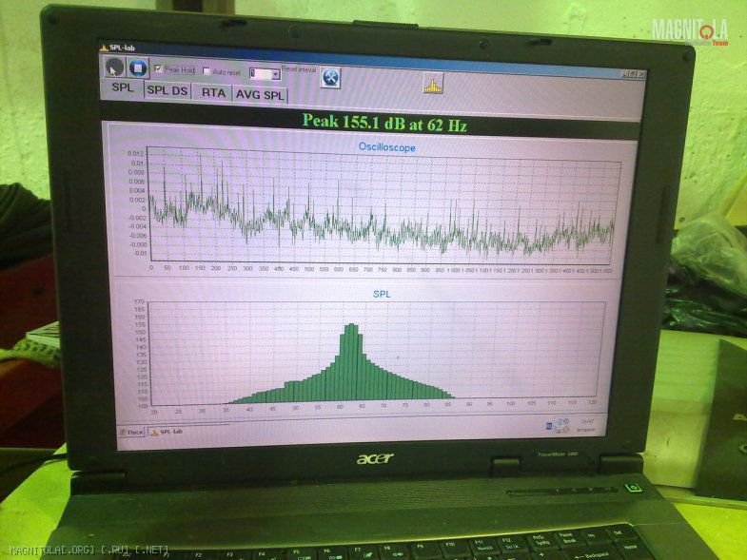
Task: Click the Reset interval value field
Action: [259, 73]
